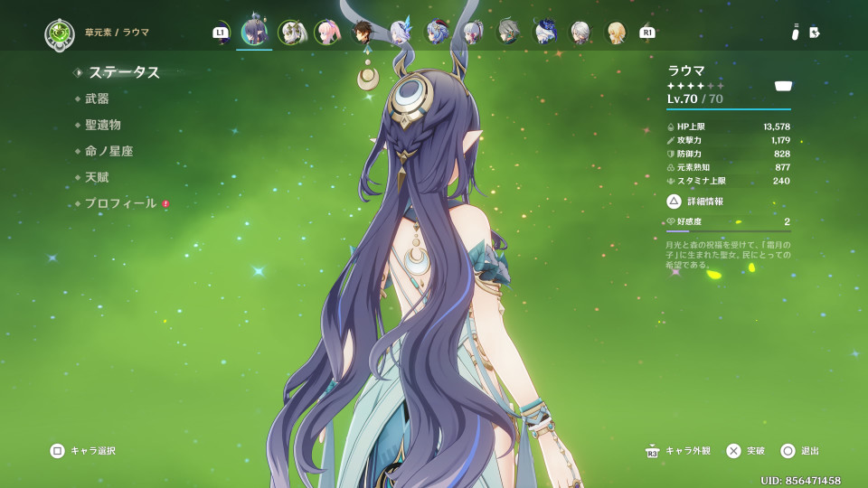This screenshot has width=868, height=488.
Task: Open 詳細情報 detailed info
Action: point(705,202)
